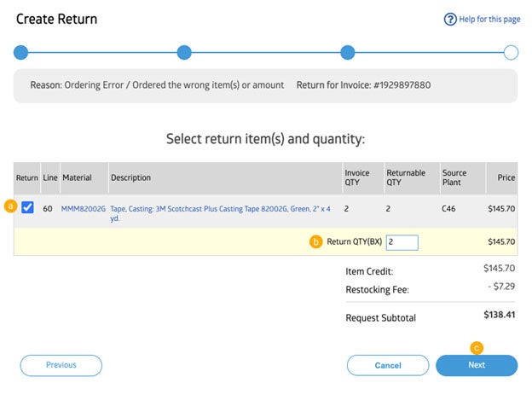Screen dimensions: 532x406
Task: Click the orange 'b' marker near Return QTY
Action: (315, 242)
